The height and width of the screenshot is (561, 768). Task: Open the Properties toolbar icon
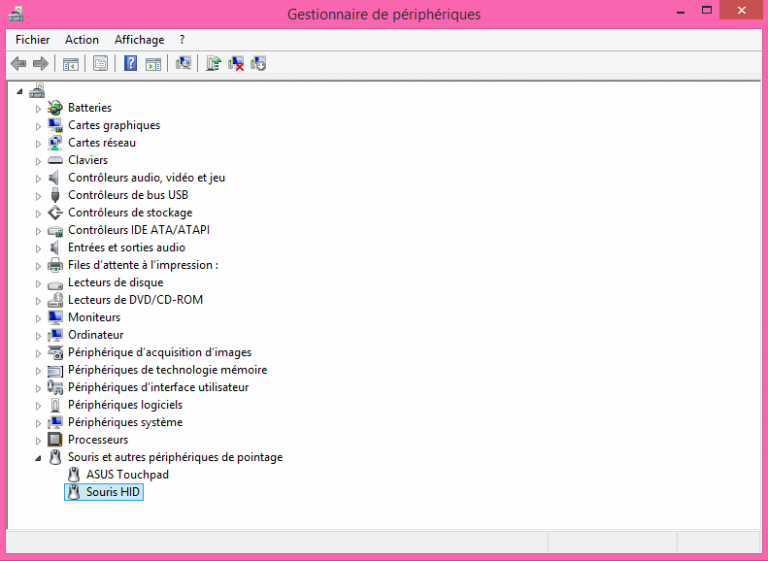100,64
